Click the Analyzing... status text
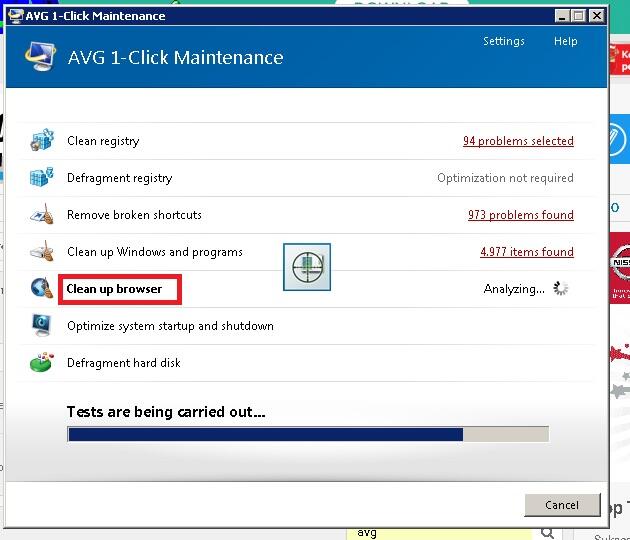Image resolution: width=630 pixels, height=540 pixels. point(514,288)
